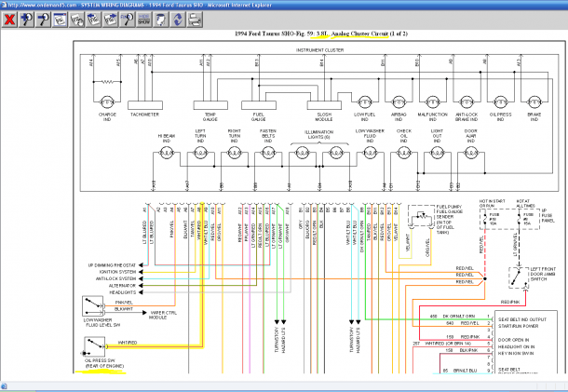This screenshot has width=568, height=392.
Task: Click the OIL PRESS IND label
Action: click(x=500, y=116)
